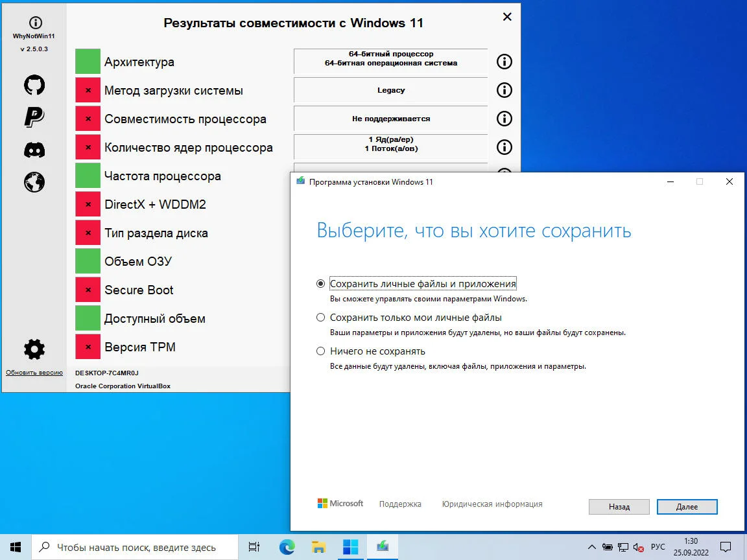The image size is (747, 560).
Task: Expand hidden system tray icons
Action: [x=591, y=547]
